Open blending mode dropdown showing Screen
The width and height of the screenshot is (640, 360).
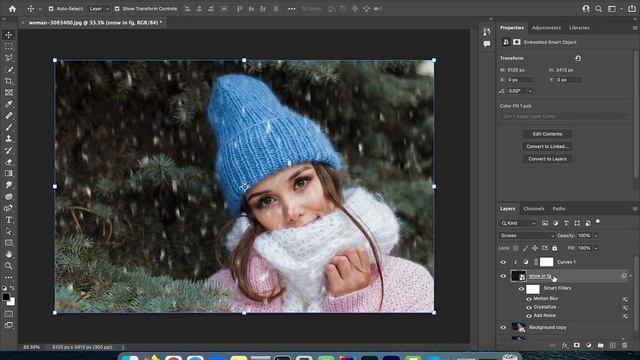527,236
